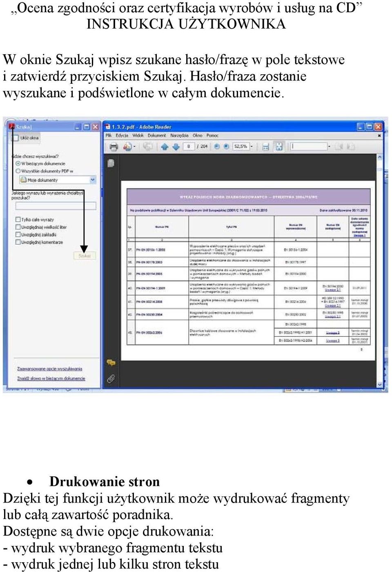This screenshot has height=572, width=392.
Task: Click the fit width scrolling mode icon
Action: pos(265,147)
